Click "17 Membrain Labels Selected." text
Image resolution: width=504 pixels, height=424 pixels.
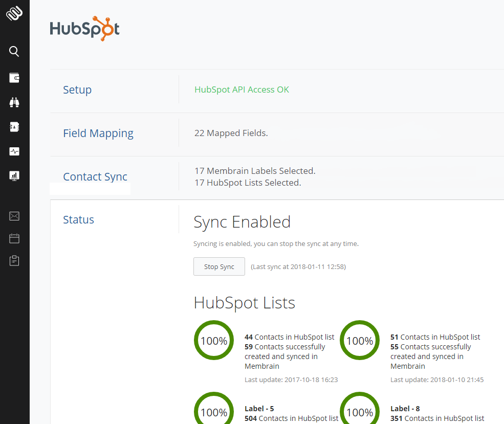(255, 171)
